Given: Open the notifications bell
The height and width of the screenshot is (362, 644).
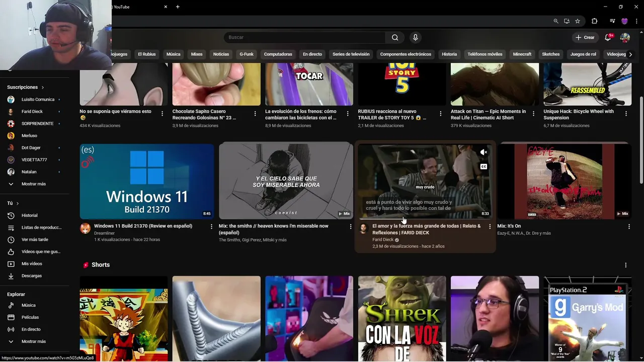Looking at the screenshot, I should click(608, 37).
